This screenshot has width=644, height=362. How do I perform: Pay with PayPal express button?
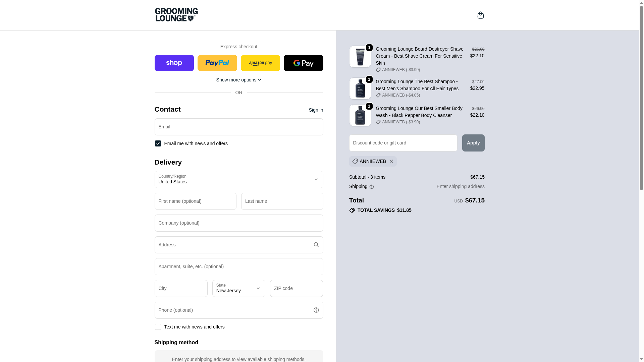click(x=217, y=63)
